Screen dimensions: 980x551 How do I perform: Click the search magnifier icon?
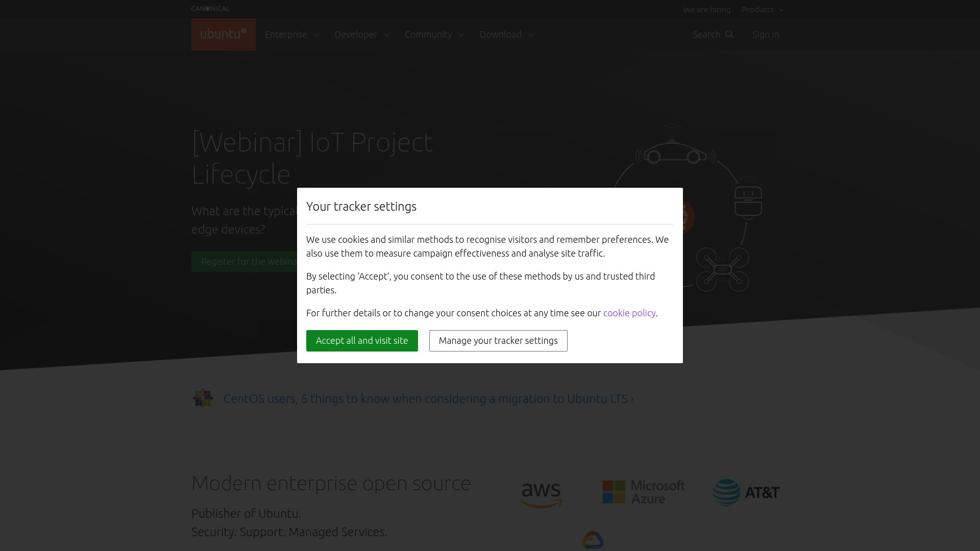pos(729,34)
